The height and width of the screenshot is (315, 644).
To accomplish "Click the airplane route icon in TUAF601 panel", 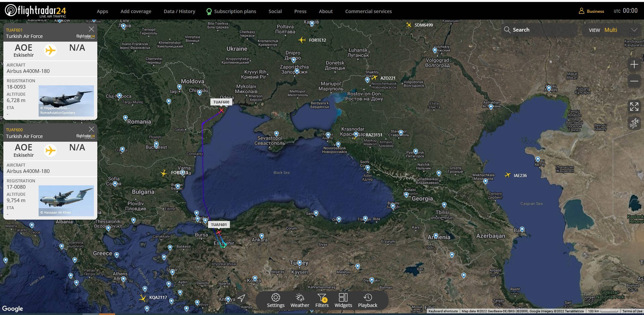I will tap(50, 50).
